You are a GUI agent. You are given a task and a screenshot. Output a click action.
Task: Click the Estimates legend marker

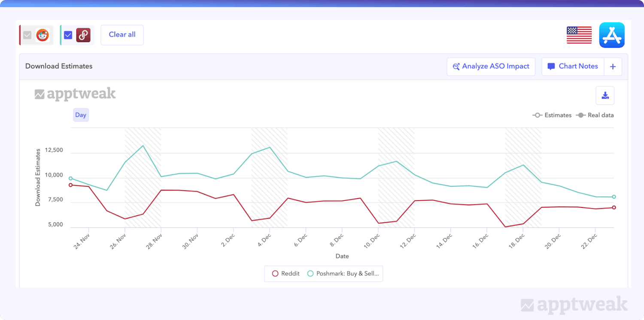(x=537, y=115)
